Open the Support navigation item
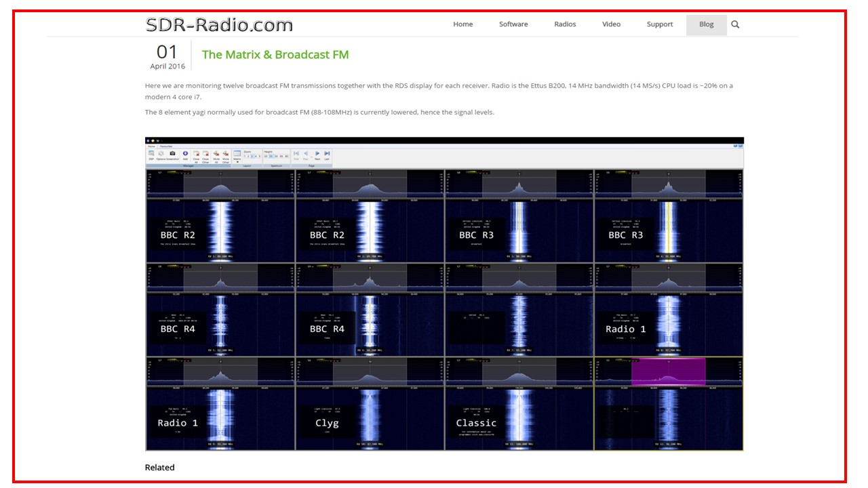This screenshot has width=868, height=488. pyautogui.click(x=660, y=24)
